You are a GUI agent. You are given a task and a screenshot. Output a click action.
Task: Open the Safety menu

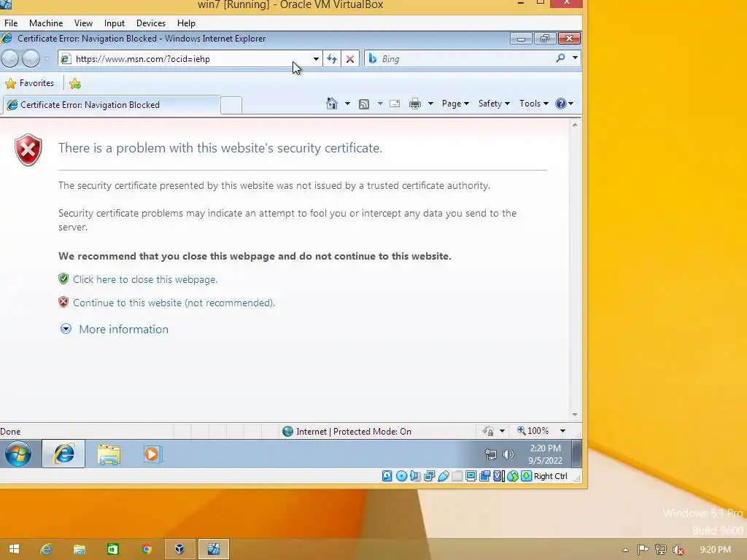[494, 104]
